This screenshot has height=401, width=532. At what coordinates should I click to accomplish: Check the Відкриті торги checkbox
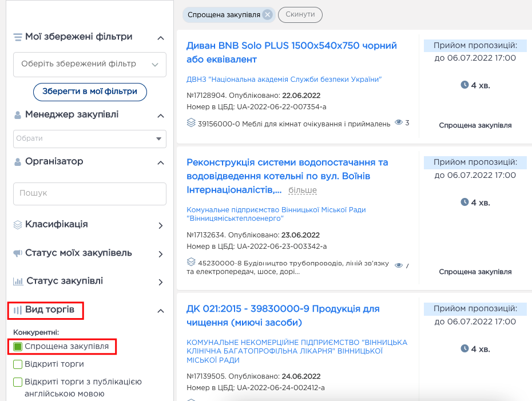18,364
